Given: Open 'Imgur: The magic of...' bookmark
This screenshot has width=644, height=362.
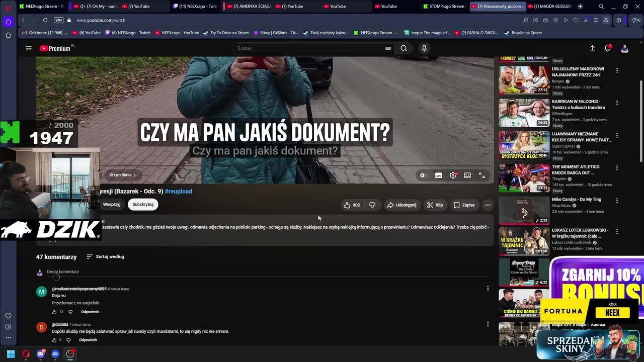Looking at the screenshot, I should [427, 33].
